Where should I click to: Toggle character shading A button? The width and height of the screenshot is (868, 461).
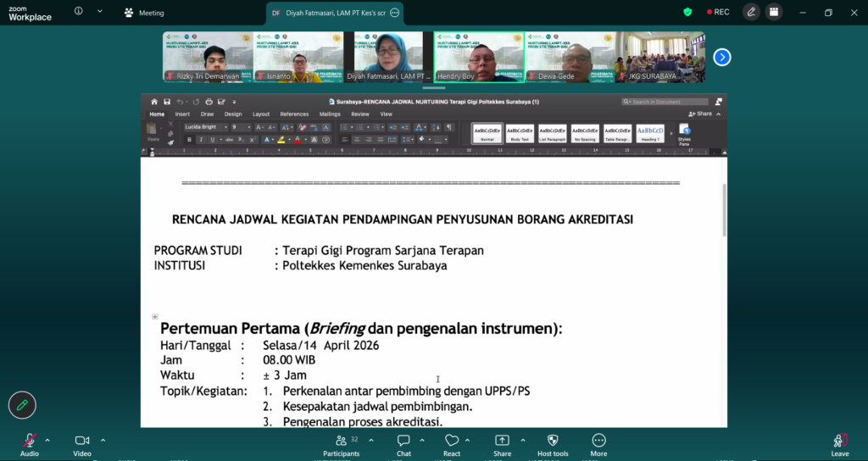click(x=314, y=140)
